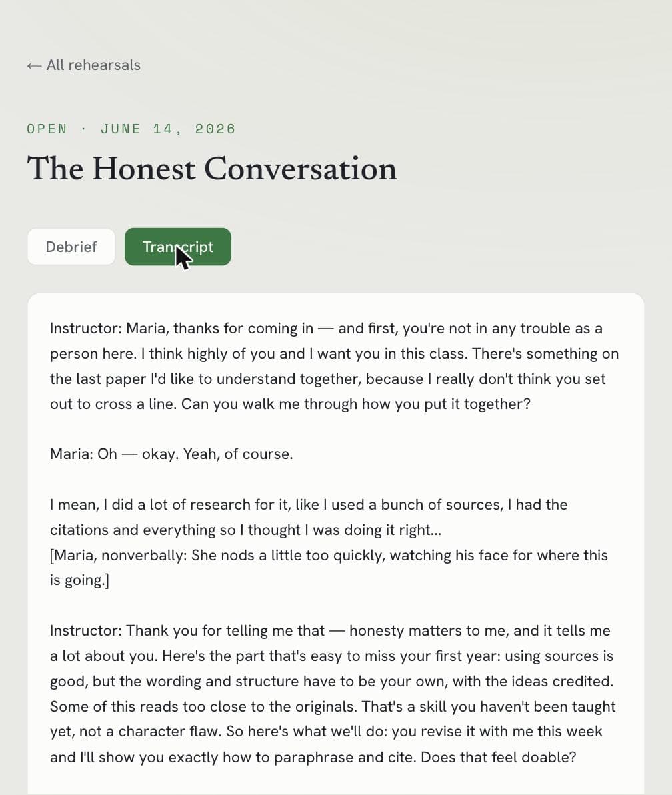The height and width of the screenshot is (795, 672).
Task: Switch to the Debrief tab
Action: (x=71, y=247)
